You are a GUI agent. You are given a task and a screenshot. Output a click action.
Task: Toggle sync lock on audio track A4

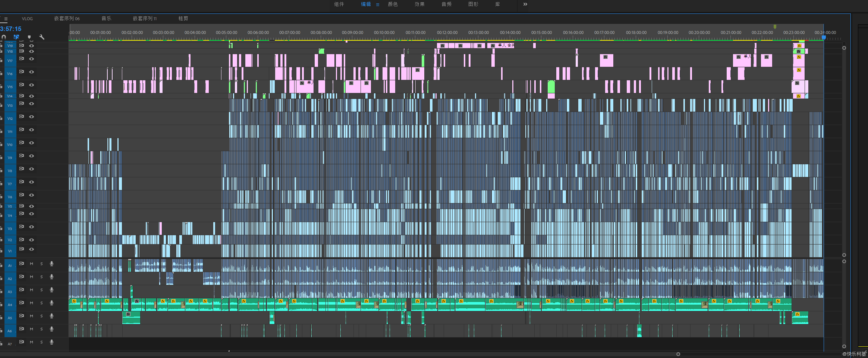tap(22, 303)
